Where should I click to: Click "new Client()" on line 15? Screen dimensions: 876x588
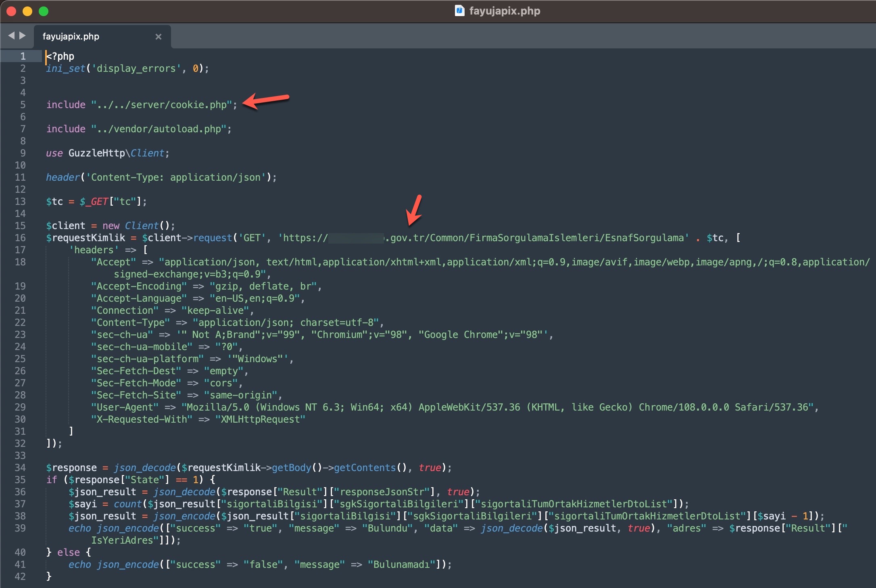[x=136, y=225]
